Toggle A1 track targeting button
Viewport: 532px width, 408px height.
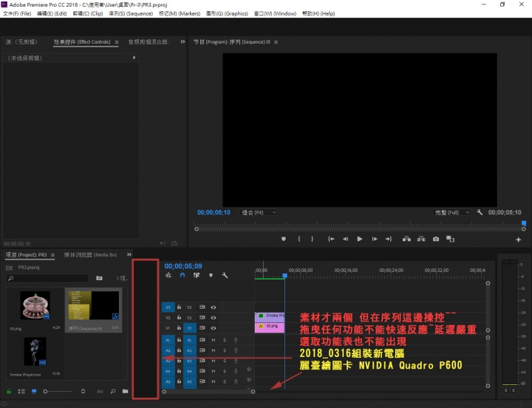click(189, 340)
